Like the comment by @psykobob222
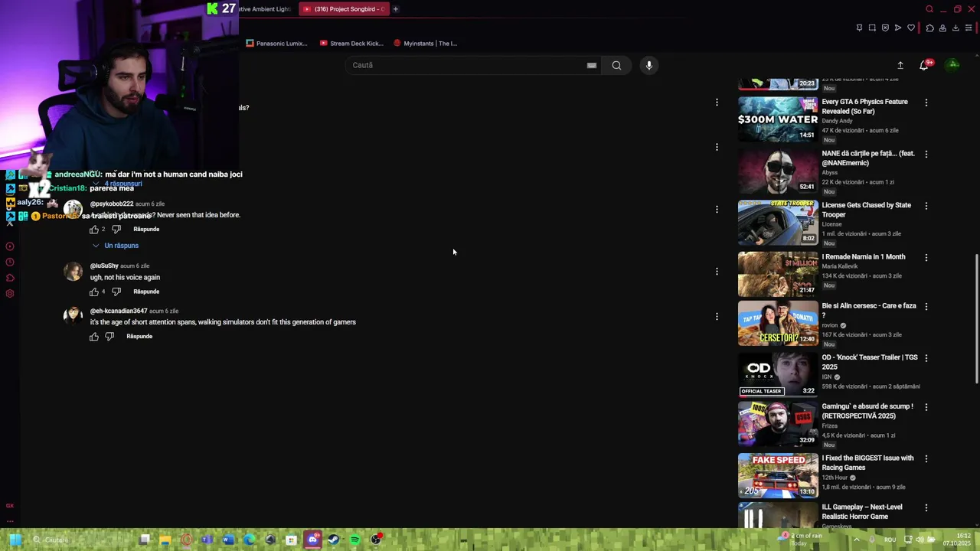Image resolution: width=980 pixels, height=551 pixels. [x=94, y=230]
